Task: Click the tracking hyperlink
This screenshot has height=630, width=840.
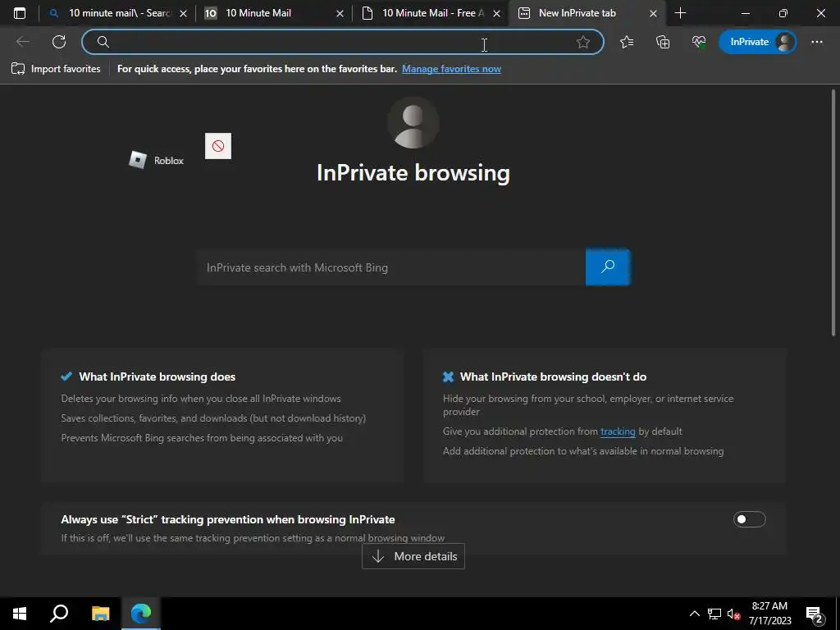Action: point(618,431)
